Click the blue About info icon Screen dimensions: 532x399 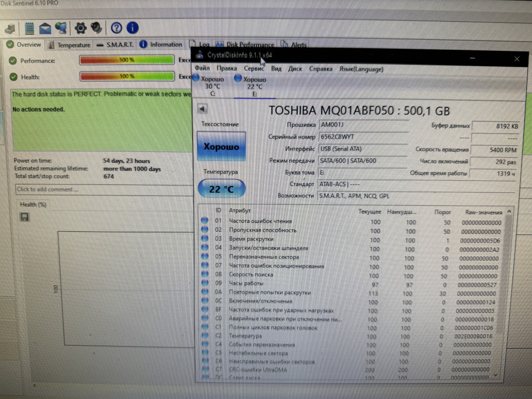click(x=132, y=28)
